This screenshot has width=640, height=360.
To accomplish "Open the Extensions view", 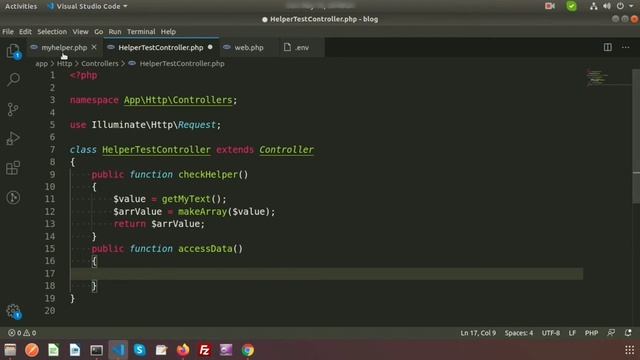I will [13, 168].
